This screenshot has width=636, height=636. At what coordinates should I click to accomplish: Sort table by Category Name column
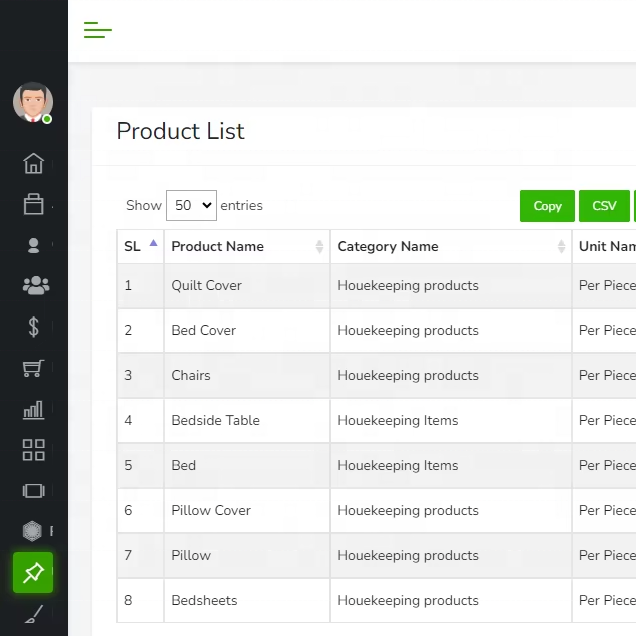pyautogui.click(x=450, y=246)
